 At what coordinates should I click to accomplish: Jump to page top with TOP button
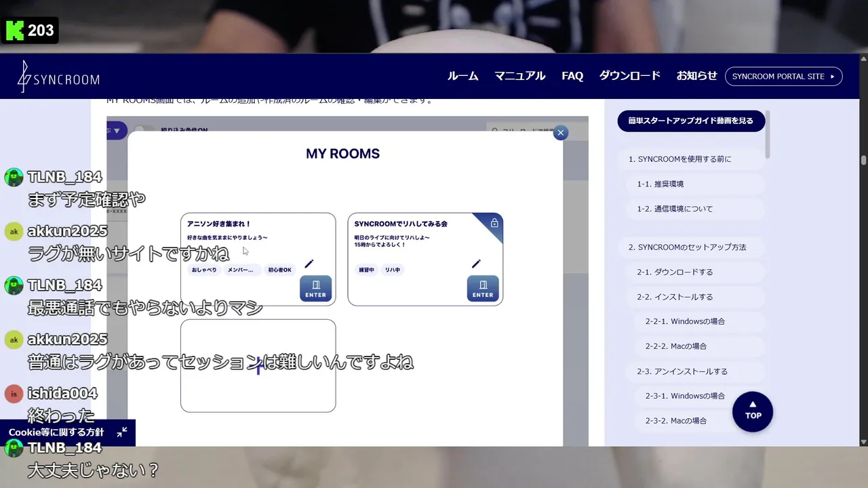tap(753, 411)
